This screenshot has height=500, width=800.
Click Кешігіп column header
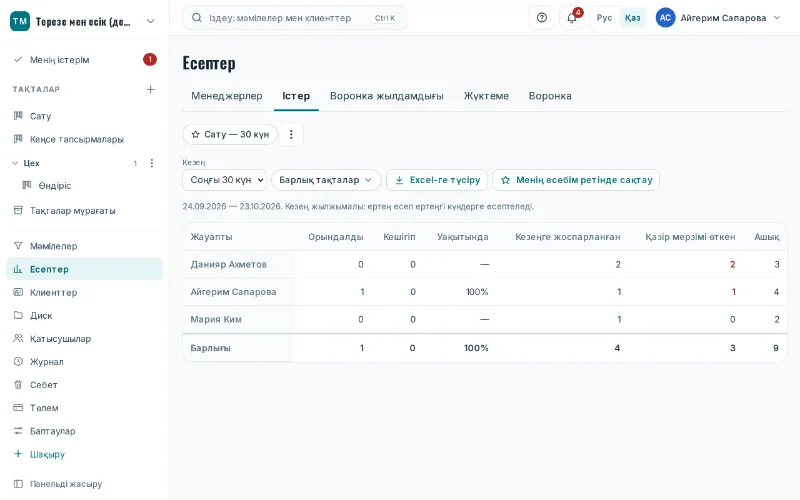coord(399,237)
